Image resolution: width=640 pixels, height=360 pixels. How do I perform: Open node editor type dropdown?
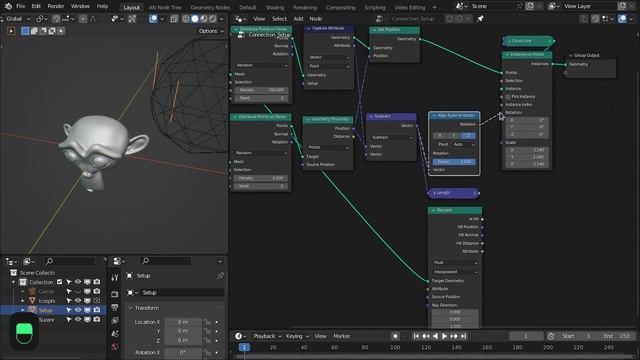point(241,19)
